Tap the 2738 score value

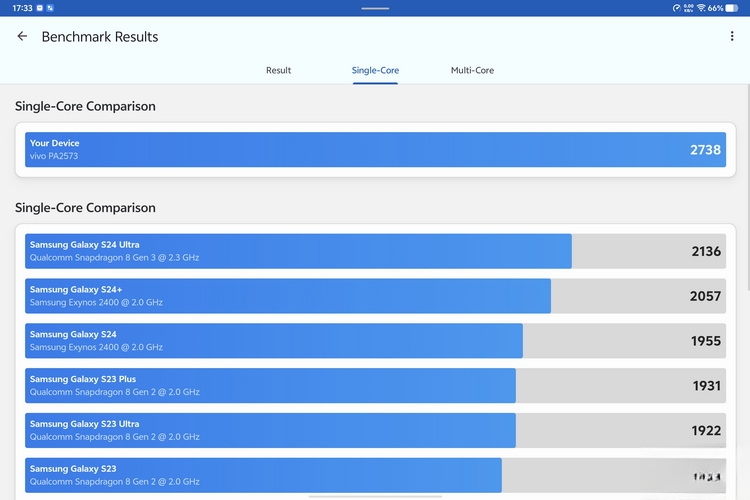click(705, 150)
